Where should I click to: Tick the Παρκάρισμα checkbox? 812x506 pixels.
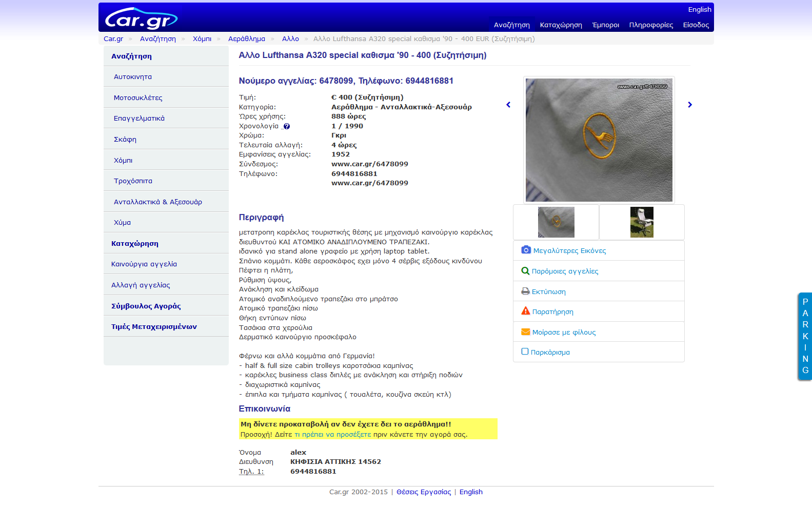(525, 352)
